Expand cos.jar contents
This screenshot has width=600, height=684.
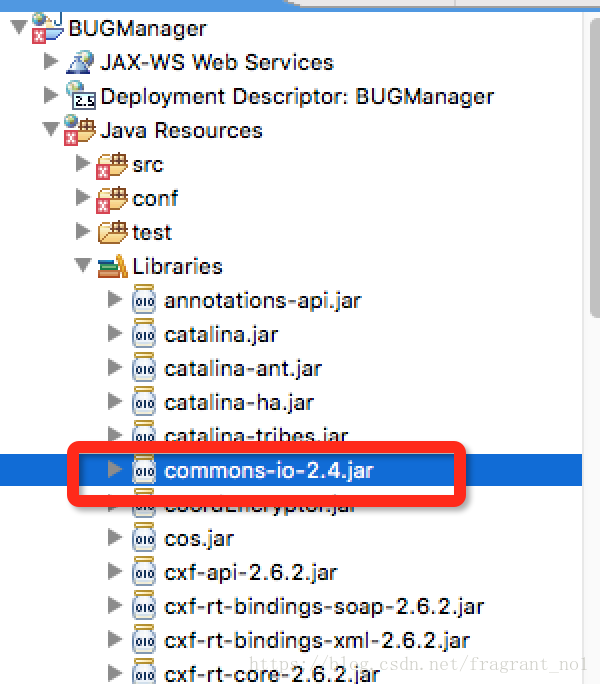(115, 537)
